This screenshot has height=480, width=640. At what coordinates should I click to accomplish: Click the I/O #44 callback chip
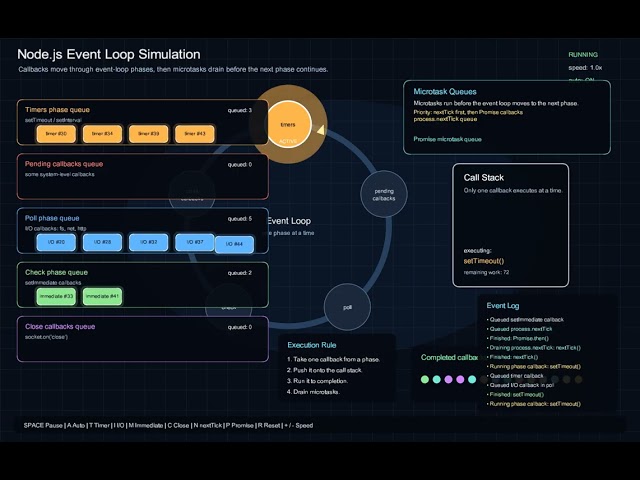tap(234, 244)
